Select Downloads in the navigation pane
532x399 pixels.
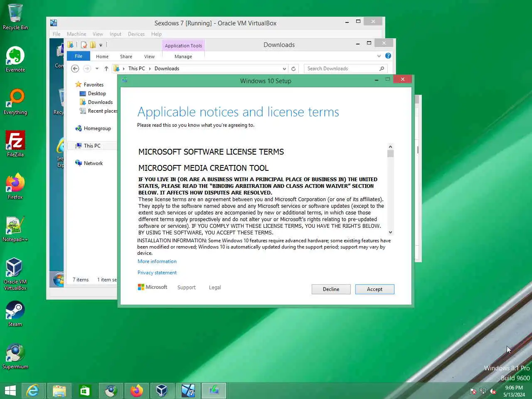coord(100,102)
